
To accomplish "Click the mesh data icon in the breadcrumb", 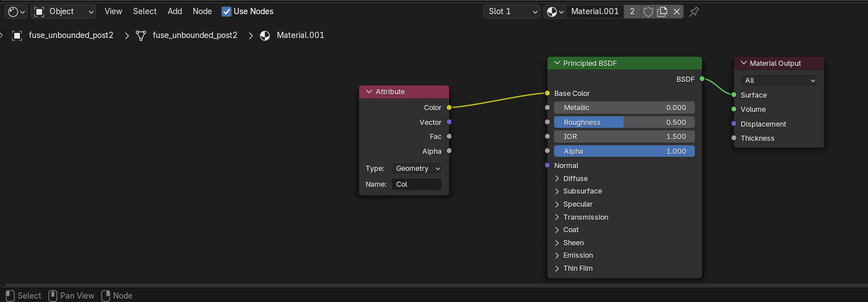I will (141, 35).
